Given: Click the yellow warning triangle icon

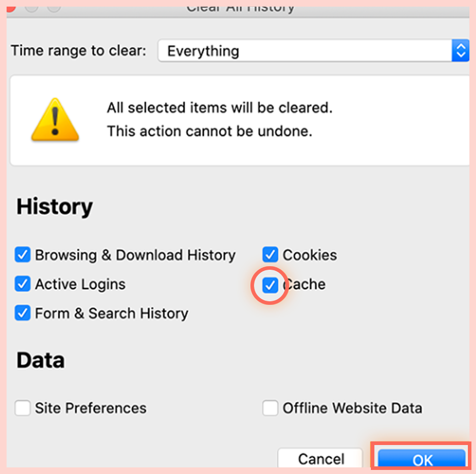Looking at the screenshot, I should pos(55,120).
